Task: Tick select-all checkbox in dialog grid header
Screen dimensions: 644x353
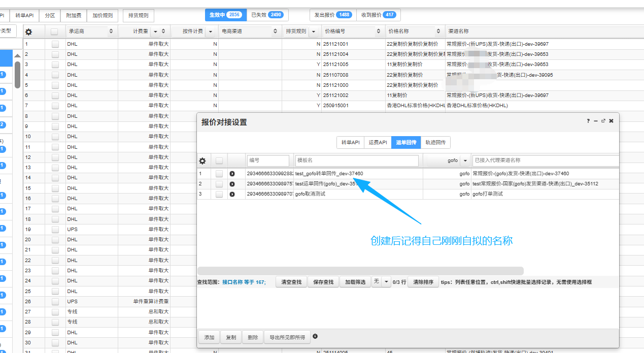Action: (219, 161)
